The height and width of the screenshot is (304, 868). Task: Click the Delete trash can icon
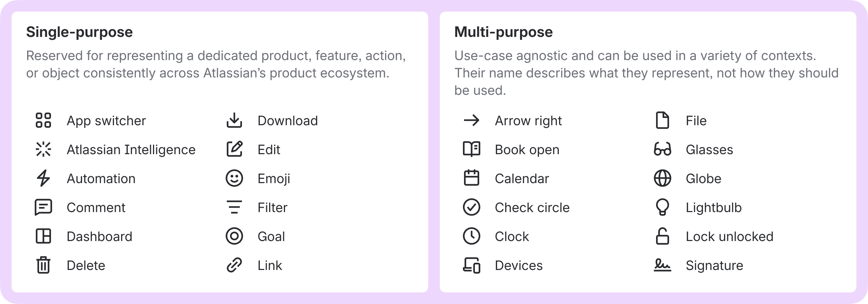[43, 265]
